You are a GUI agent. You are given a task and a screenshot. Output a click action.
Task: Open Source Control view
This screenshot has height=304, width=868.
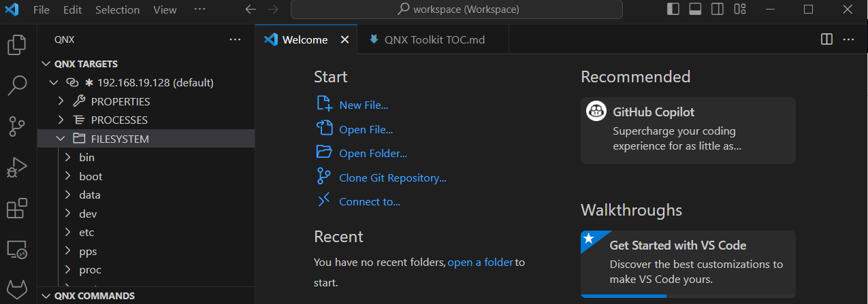coord(16,126)
